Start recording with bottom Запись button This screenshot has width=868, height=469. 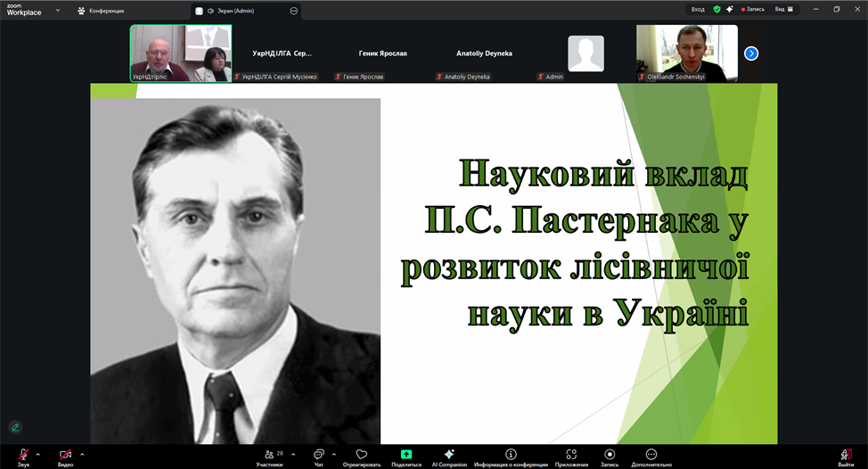pyautogui.click(x=610, y=456)
